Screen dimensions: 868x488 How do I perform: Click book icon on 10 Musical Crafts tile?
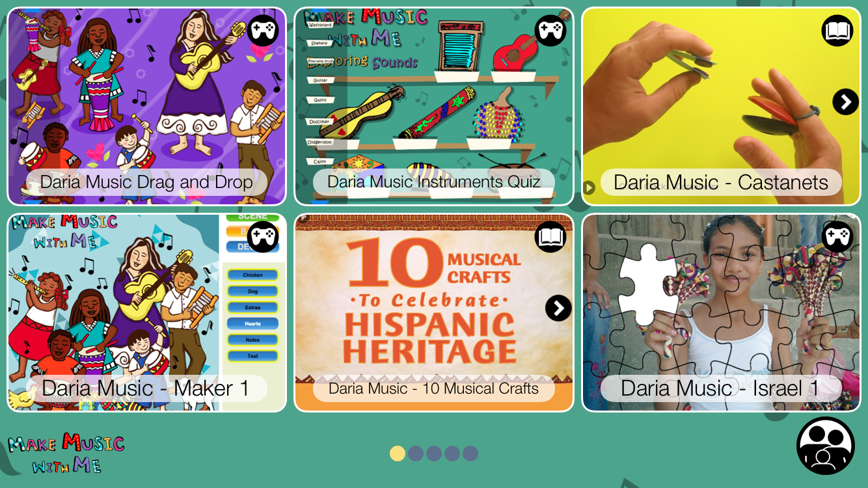point(550,237)
